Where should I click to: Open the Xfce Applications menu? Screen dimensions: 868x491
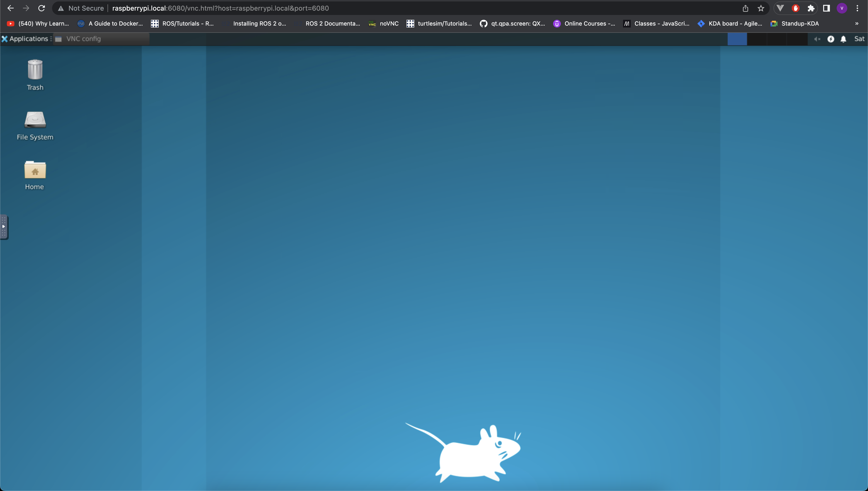coord(25,39)
